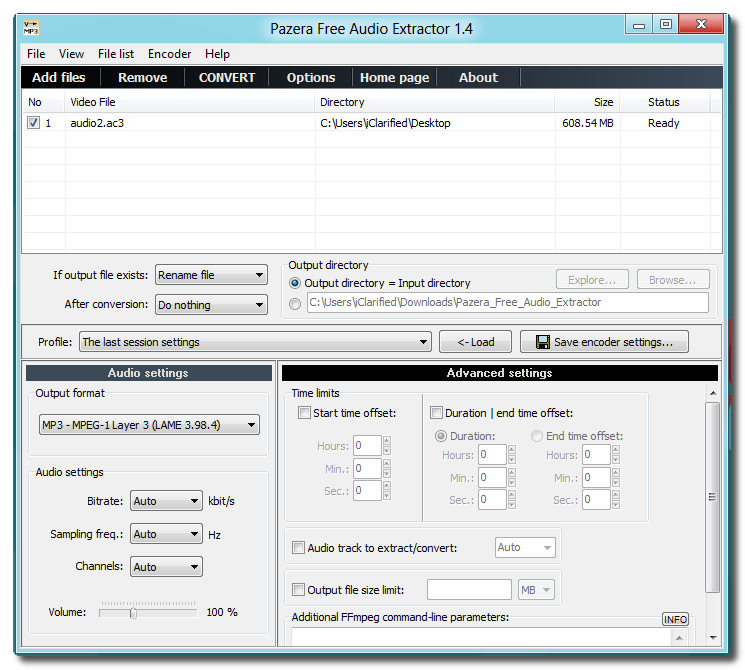Click the Directory column header
The width and height of the screenshot is (745, 670).
(x=435, y=102)
